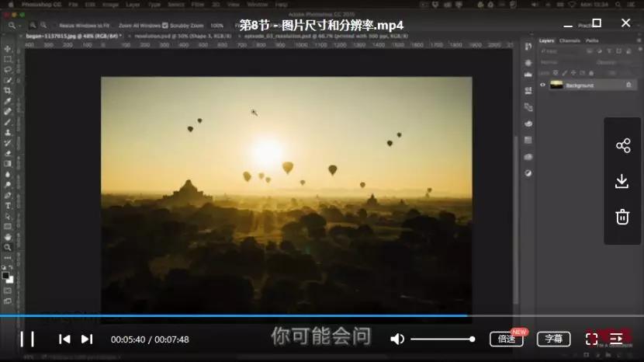
Task: Select the Crop tool
Action: [x=8, y=90]
